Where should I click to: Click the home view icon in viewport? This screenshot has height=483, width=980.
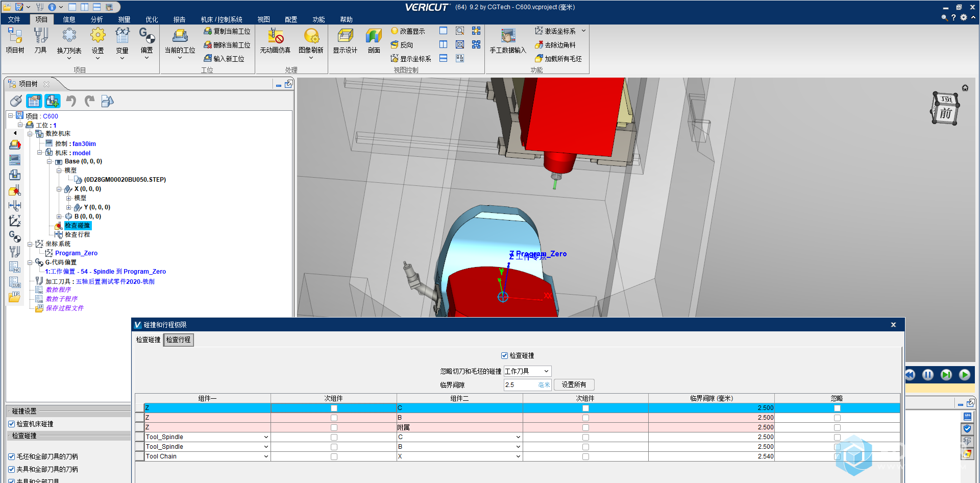coord(965,88)
